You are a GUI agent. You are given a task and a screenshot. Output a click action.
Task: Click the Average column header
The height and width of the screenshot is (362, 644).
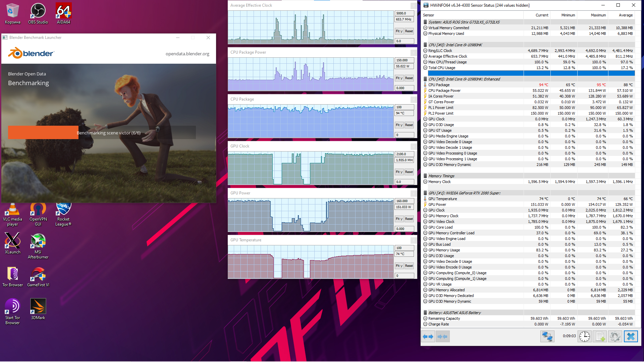point(621,15)
